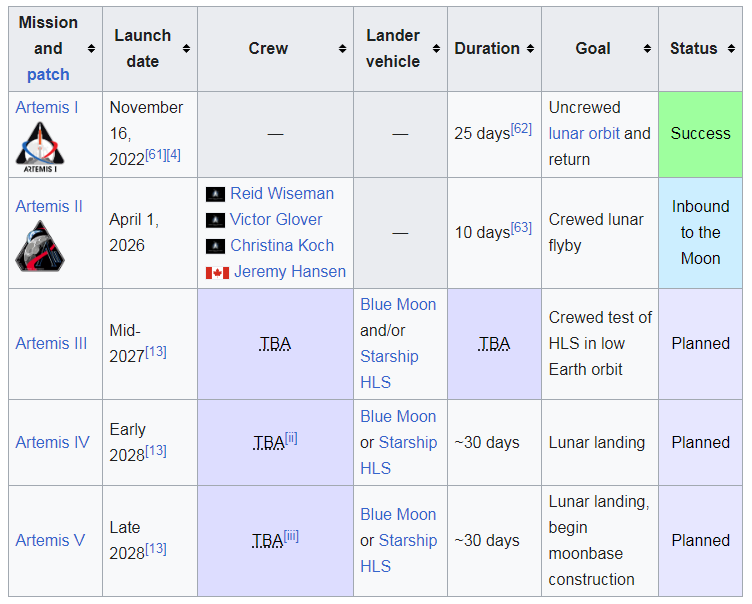752x604 pixels.
Task: Open the Artemis I mission patch image
Action: pos(40,147)
